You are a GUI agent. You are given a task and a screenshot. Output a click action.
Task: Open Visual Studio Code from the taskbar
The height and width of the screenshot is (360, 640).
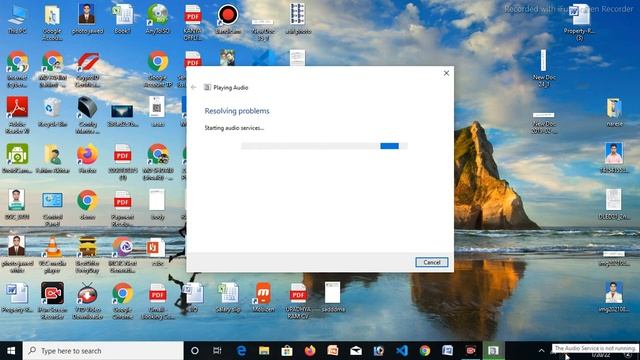coord(402,351)
